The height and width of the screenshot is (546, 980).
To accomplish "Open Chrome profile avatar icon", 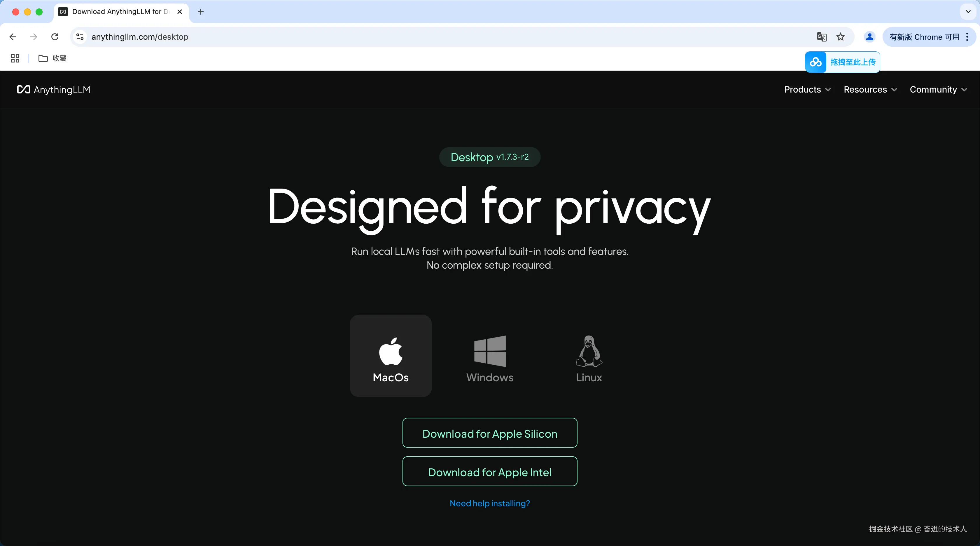I will pos(869,37).
